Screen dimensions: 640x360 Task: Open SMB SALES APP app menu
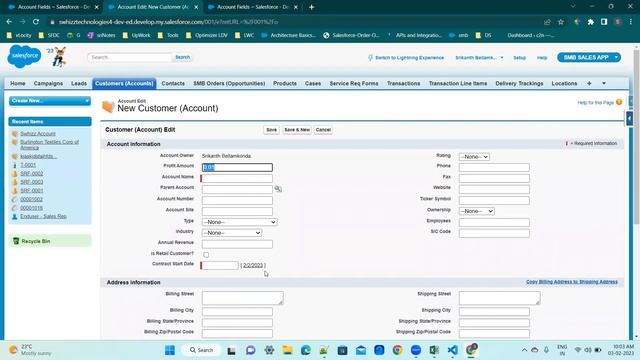point(589,57)
